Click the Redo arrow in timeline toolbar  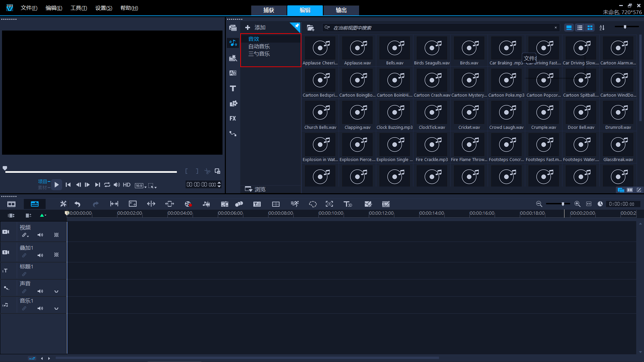click(x=96, y=204)
